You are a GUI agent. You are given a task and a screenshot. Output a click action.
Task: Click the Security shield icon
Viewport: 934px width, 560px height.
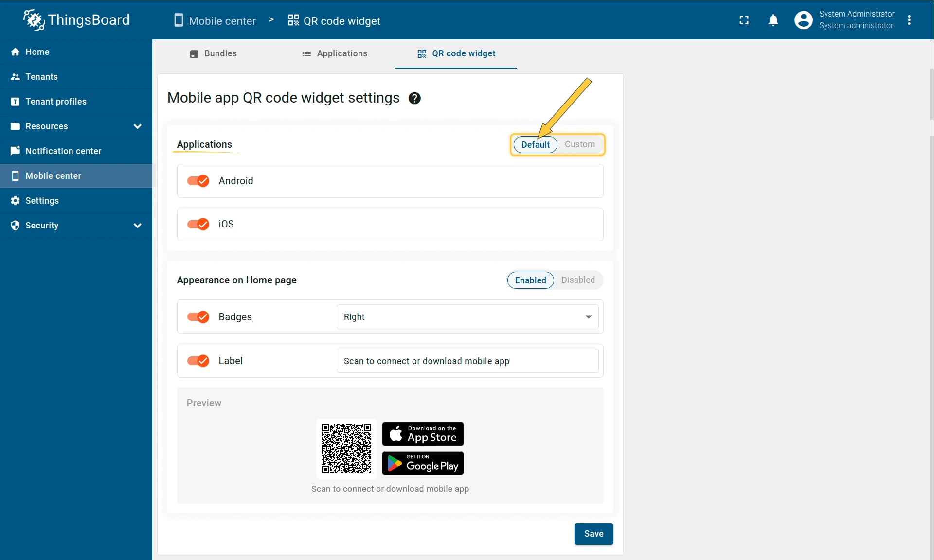click(x=15, y=226)
